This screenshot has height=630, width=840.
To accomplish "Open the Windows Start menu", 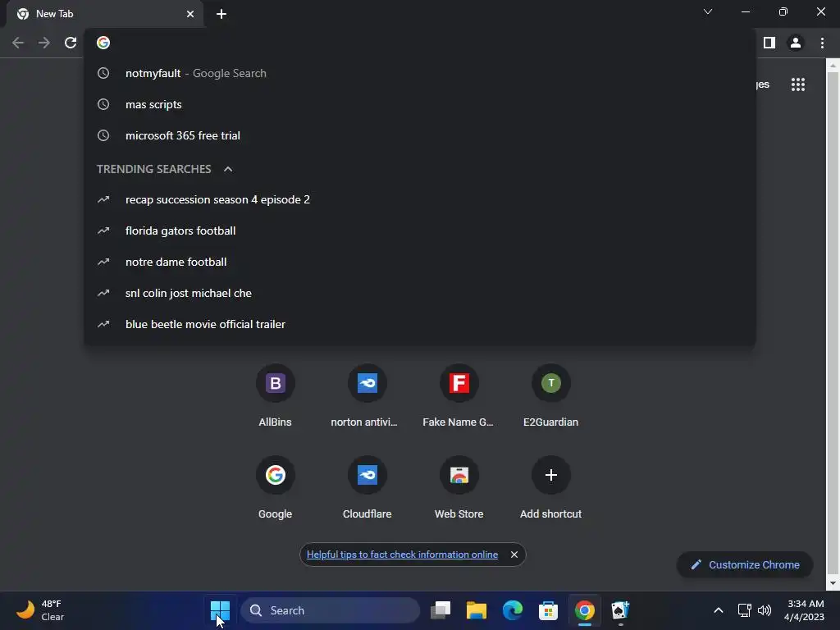I will pyautogui.click(x=220, y=610).
